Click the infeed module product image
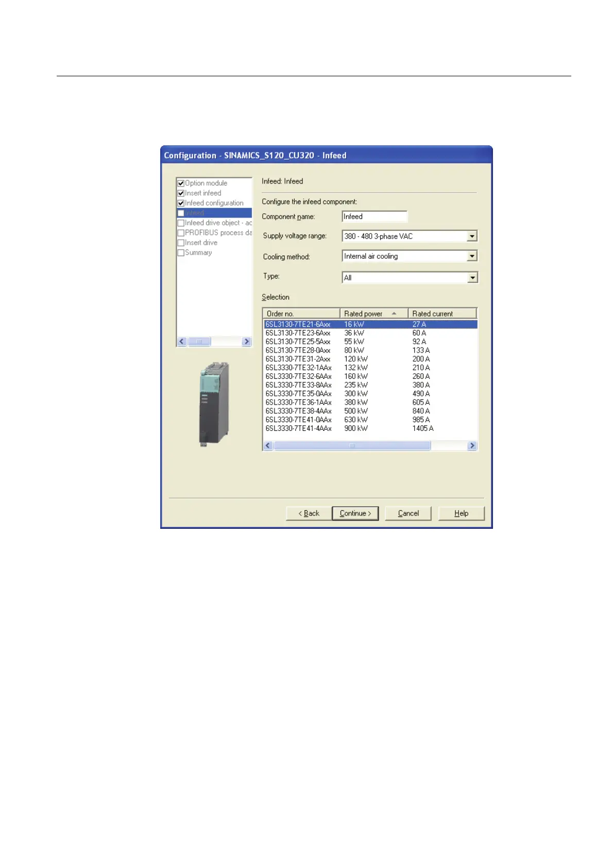This screenshot has width=613, height=868. coord(214,404)
